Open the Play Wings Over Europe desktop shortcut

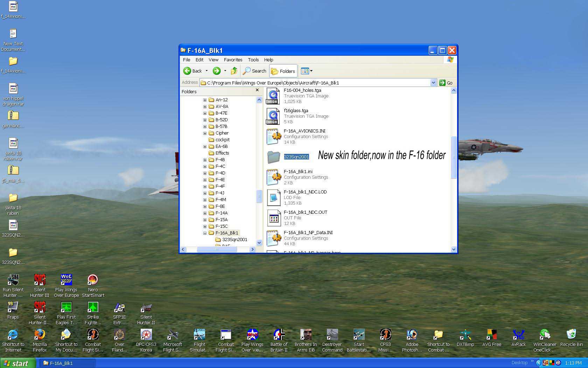(x=66, y=286)
